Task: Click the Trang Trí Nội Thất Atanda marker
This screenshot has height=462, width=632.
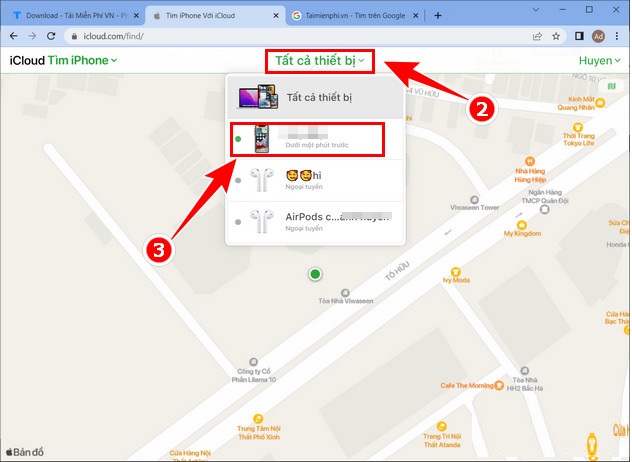Action: (441, 427)
